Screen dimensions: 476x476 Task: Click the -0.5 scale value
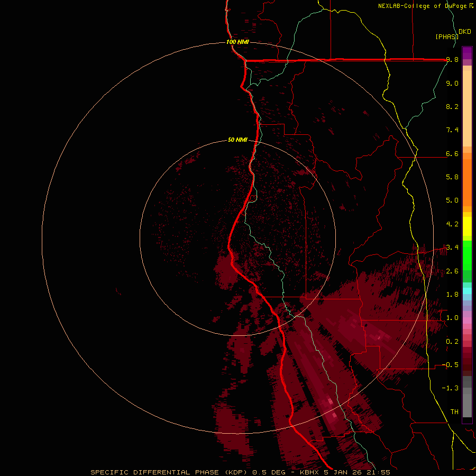pos(450,365)
